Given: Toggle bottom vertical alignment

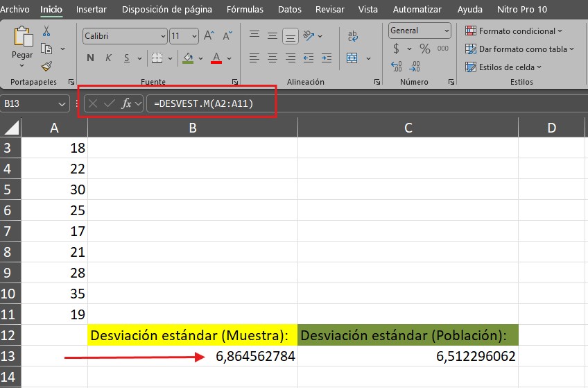Looking at the screenshot, I should tap(291, 36).
